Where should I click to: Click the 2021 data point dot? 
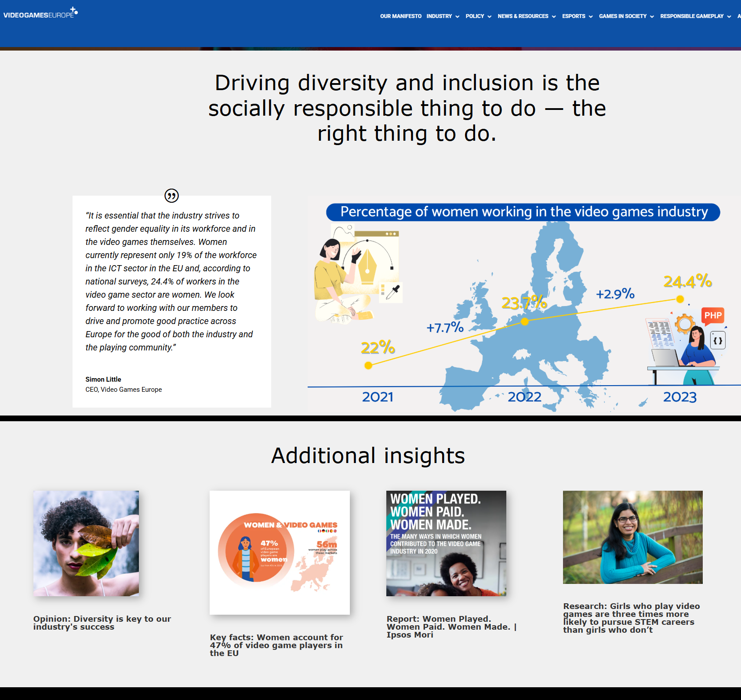tap(368, 365)
